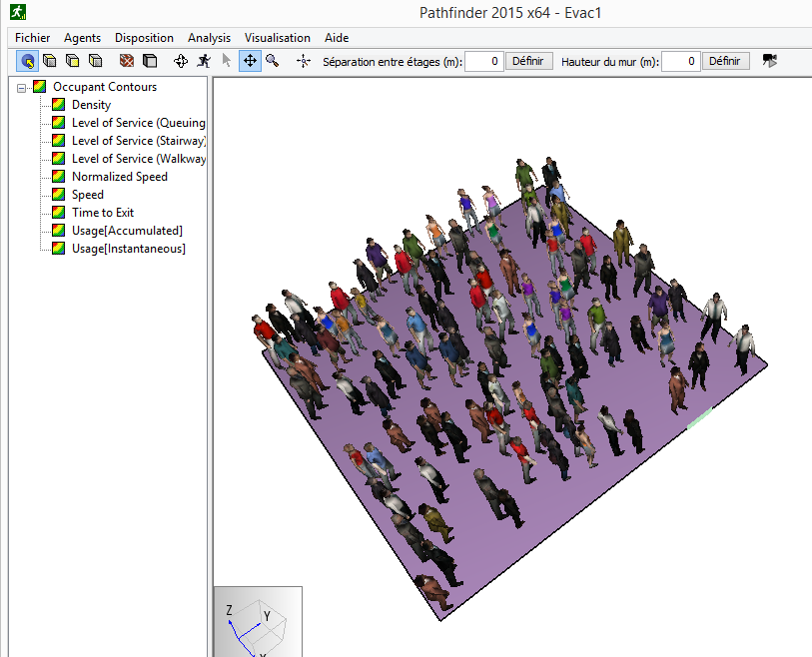The width and height of the screenshot is (812, 657).
Task: Select Usage[Accumulated] contour
Action: click(127, 231)
